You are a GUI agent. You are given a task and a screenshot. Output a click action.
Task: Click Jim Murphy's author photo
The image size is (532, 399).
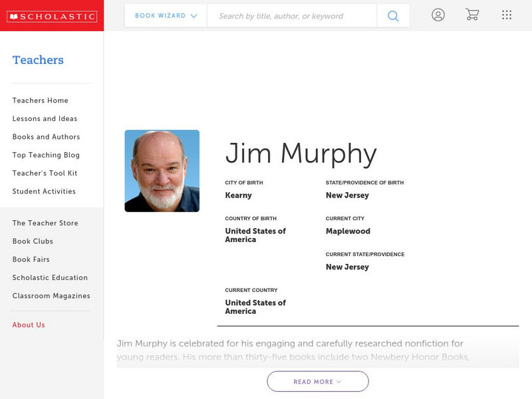click(x=162, y=170)
